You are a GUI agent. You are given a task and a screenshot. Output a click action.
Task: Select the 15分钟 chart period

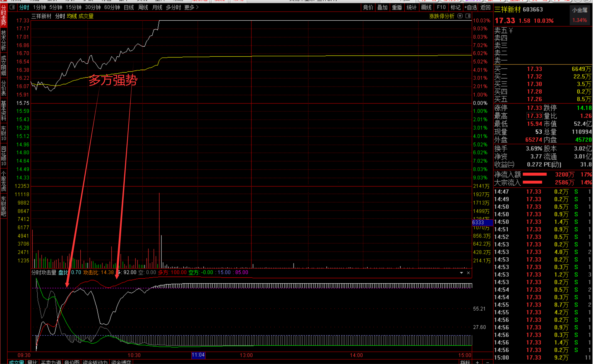pyautogui.click(x=73, y=8)
